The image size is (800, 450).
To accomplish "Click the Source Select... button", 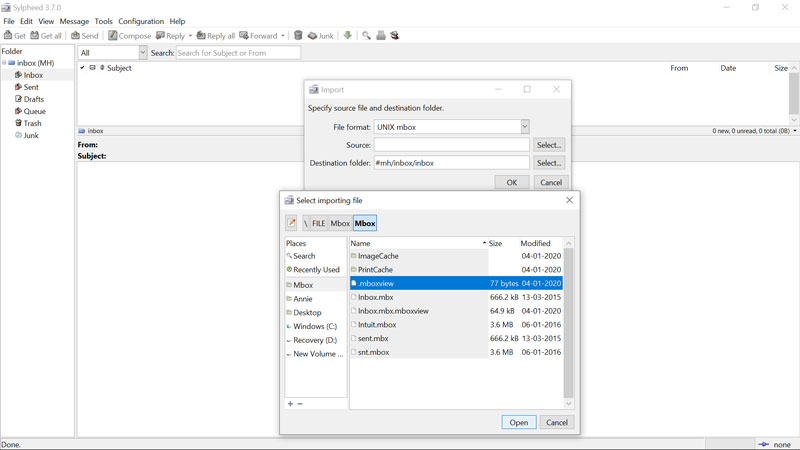I will click(549, 145).
